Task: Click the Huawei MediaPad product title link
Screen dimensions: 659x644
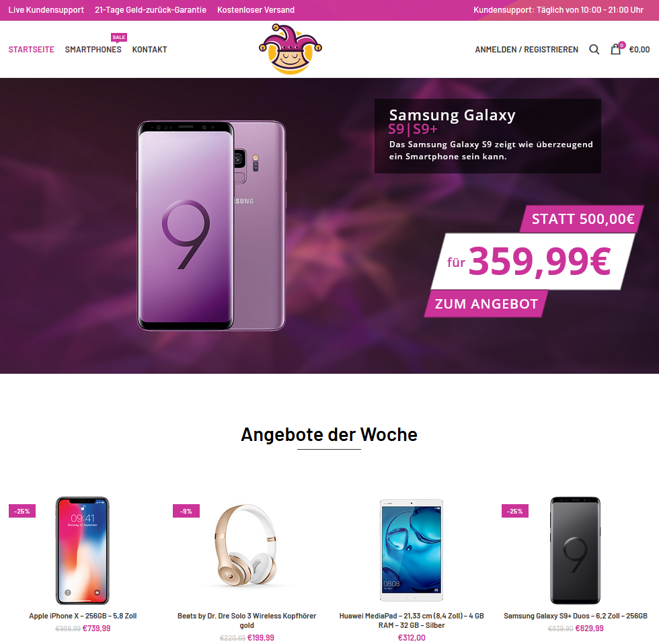Action: click(412, 620)
